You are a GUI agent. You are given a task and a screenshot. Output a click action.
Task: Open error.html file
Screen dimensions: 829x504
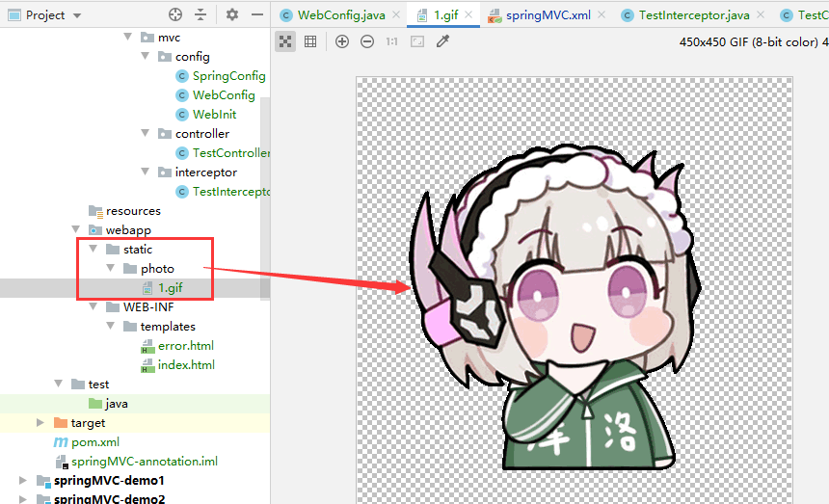[x=186, y=346]
